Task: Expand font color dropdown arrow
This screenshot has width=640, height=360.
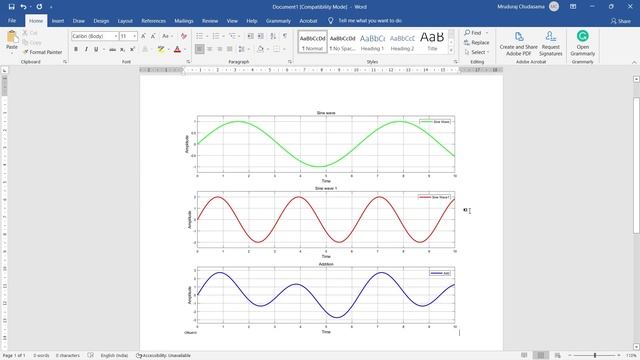Action: point(185,49)
